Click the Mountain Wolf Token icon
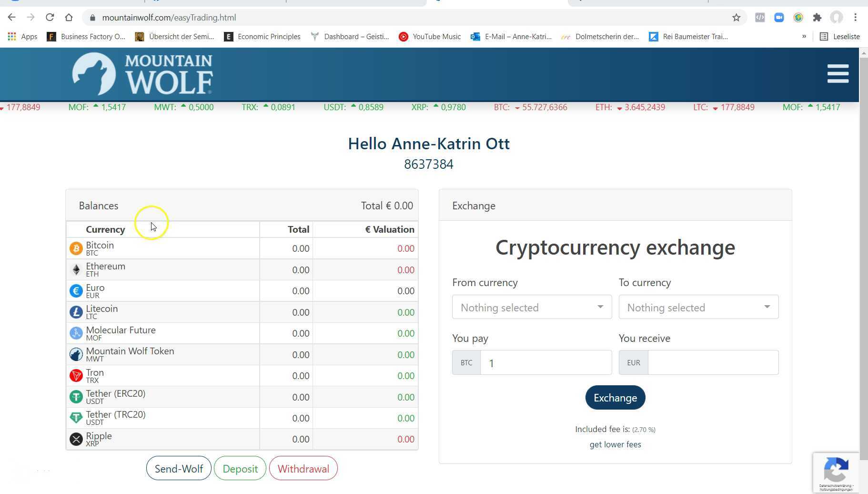This screenshot has height=494, width=868. click(76, 354)
